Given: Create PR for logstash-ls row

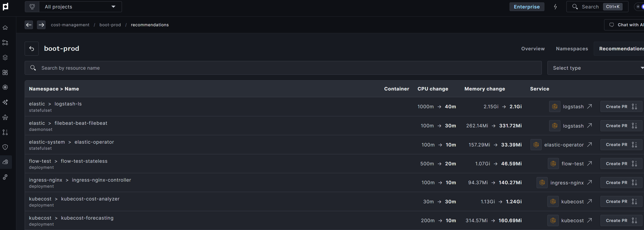Looking at the screenshot, I should coord(621,107).
